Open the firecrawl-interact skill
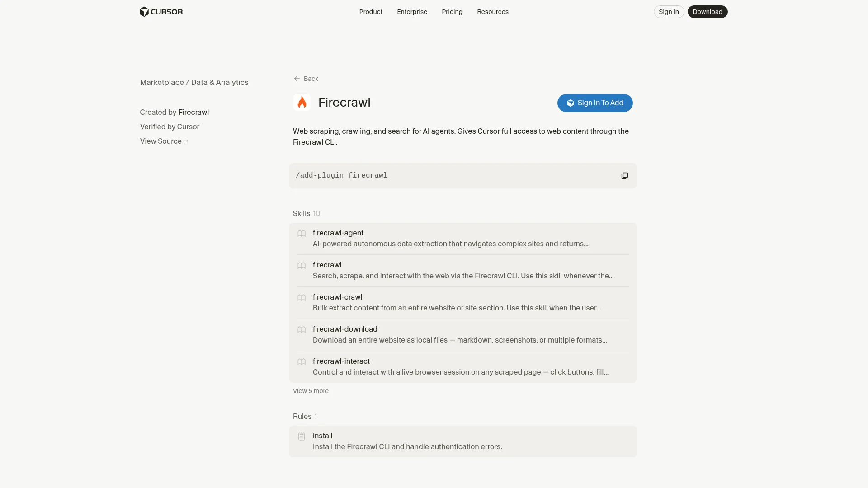868x488 pixels. tap(462, 367)
